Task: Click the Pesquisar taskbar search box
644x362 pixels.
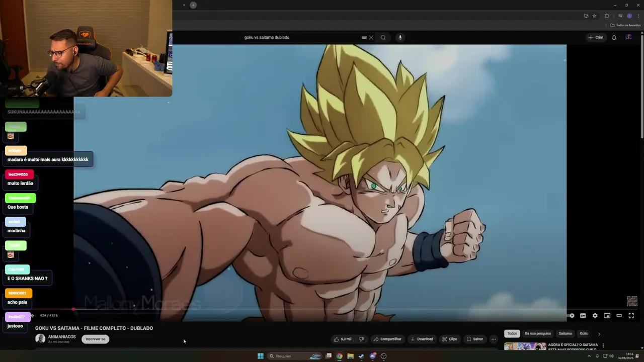Action: pos(294,356)
